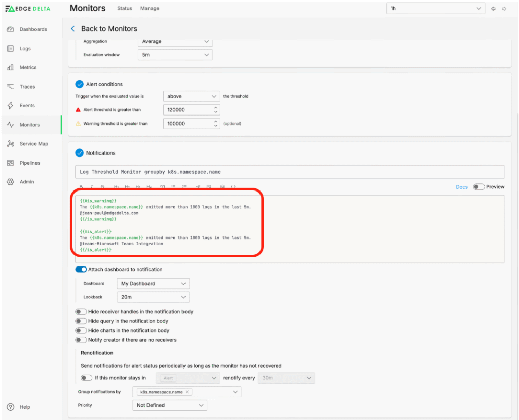Open the Priority Not Defined dropdown
519x420 pixels.
click(169, 405)
